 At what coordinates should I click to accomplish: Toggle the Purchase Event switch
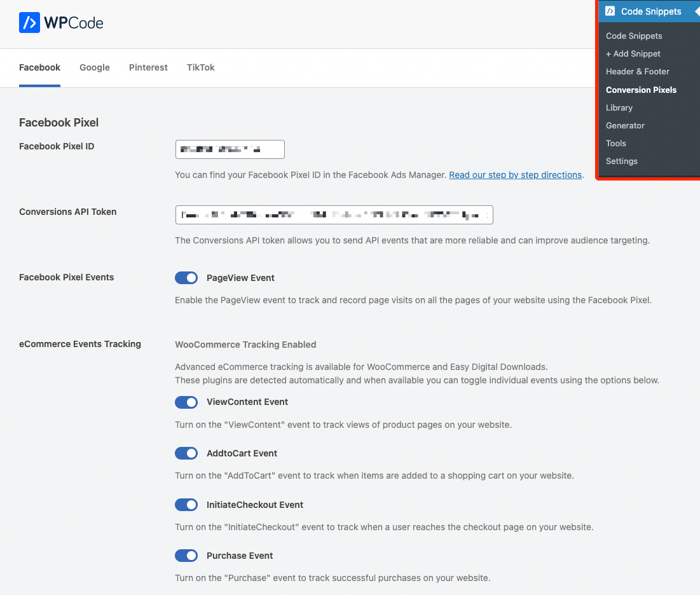pos(186,556)
